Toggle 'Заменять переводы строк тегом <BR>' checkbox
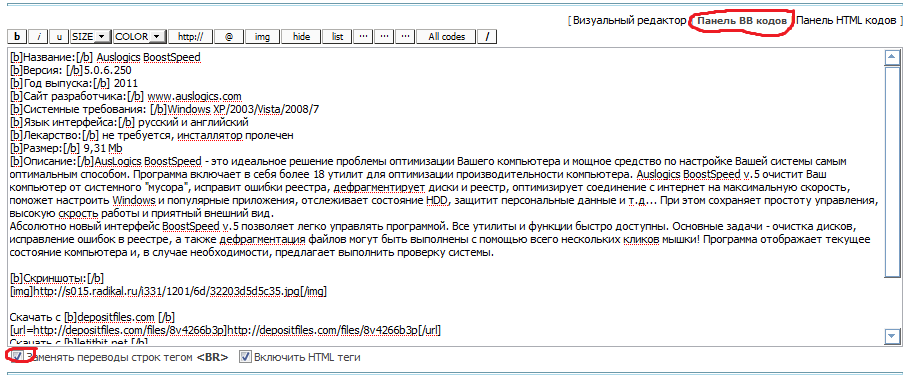Screen dimensions: 907x375 coord(18,357)
